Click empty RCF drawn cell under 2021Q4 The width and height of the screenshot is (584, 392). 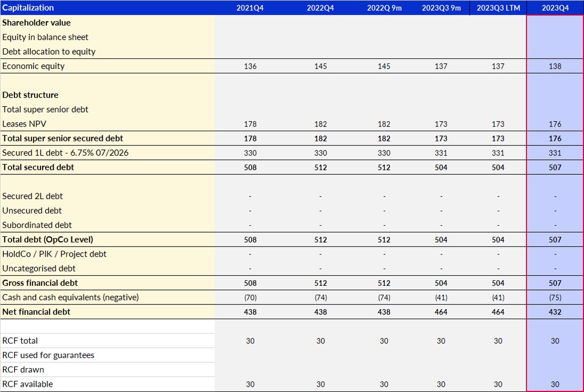tap(250, 370)
